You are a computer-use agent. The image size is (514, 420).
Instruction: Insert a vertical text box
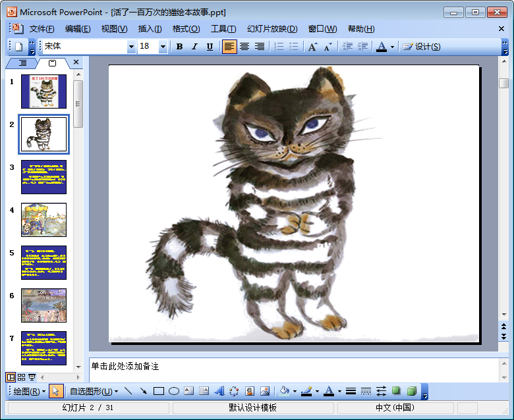(204, 391)
